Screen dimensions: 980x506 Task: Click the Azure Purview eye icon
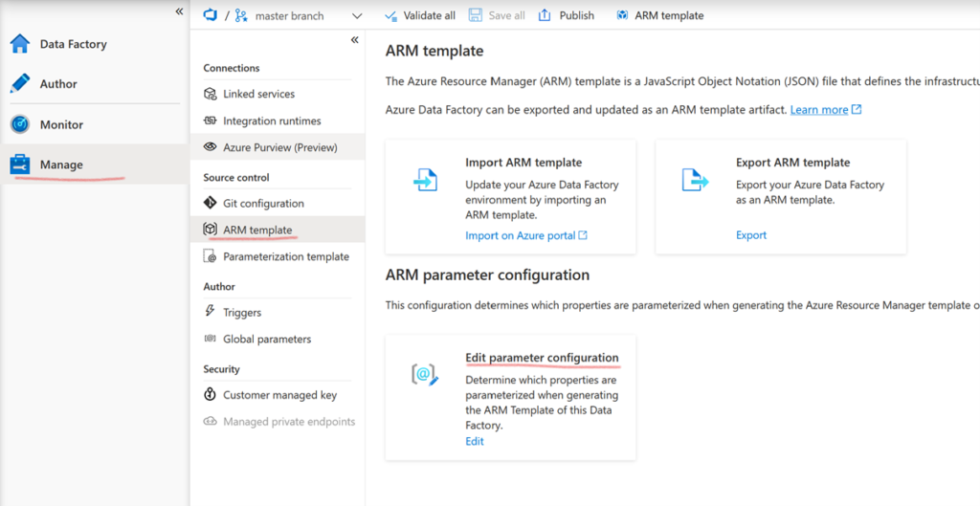pos(211,146)
